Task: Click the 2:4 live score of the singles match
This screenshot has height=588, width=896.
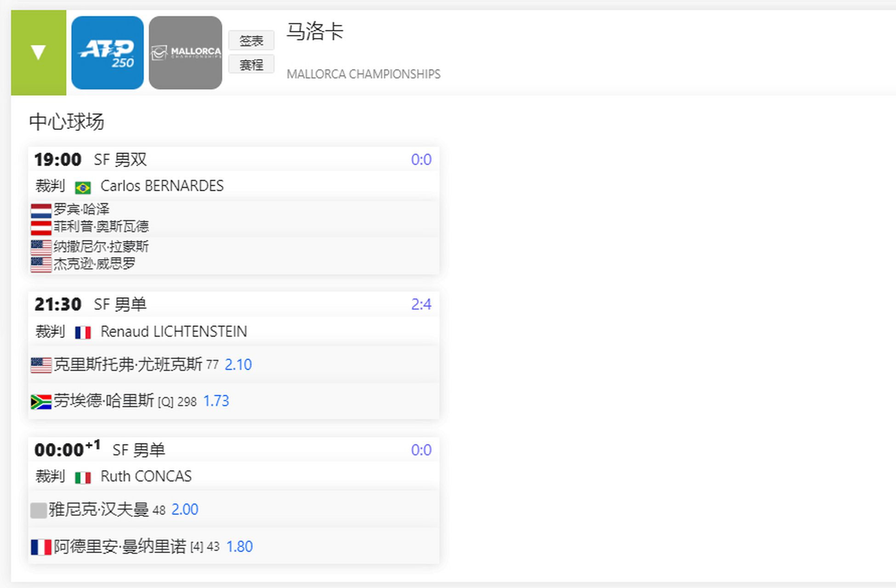Action: (421, 304)
